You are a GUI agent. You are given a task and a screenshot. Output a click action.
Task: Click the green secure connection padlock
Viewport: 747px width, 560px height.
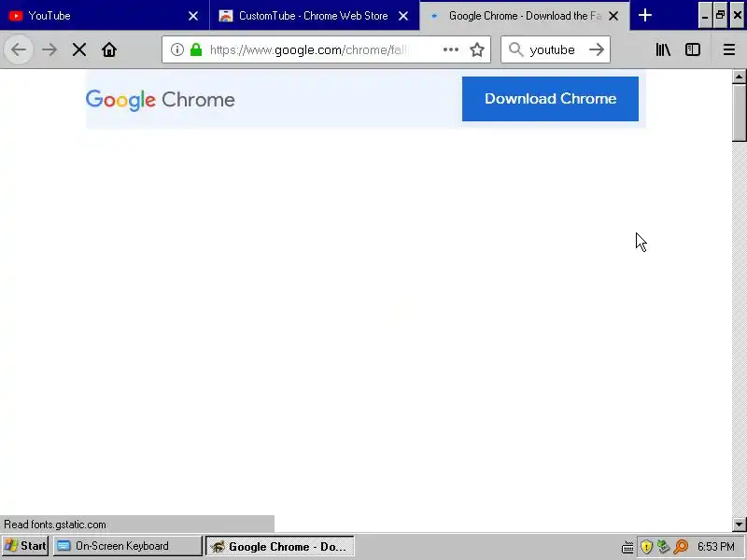pyautogui.click(x=196, y=49)
